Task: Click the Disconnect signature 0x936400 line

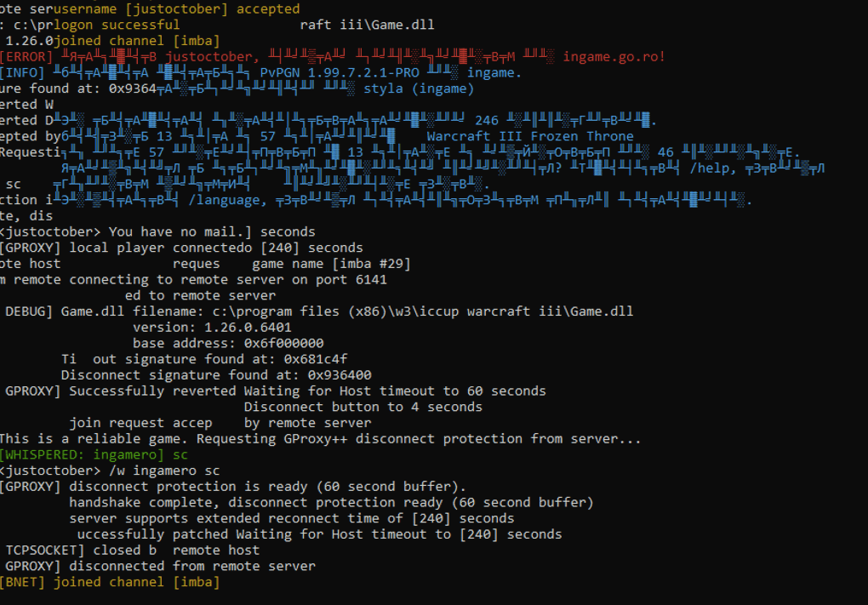Action: tap(216, 375)
